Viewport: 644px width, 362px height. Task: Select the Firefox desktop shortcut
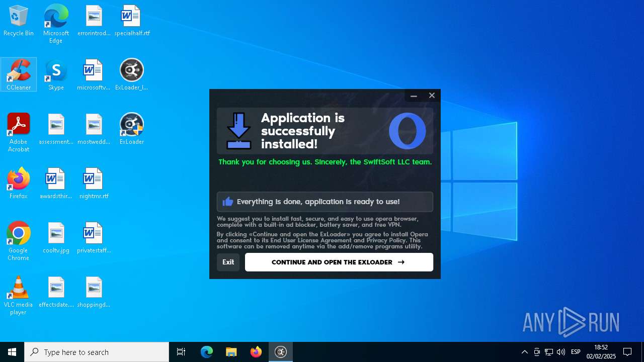click(19, 183)
